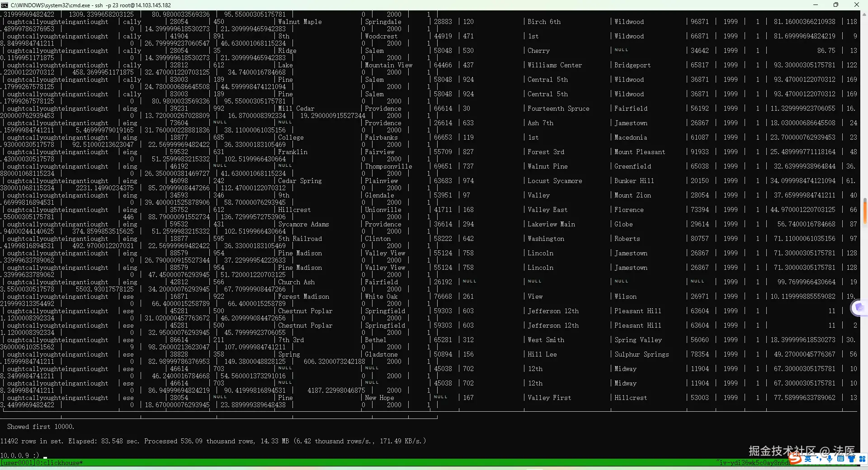Image resolution: width=868 pixels, height=470 pixels.
Task: Click the ClickHouse prompt '10.0.0.9 :)'
Action: 20,455
